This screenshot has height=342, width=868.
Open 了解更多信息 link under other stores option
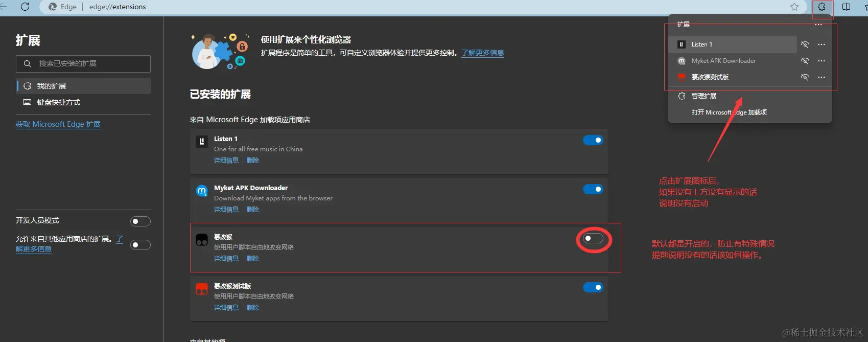pos(34,249)
